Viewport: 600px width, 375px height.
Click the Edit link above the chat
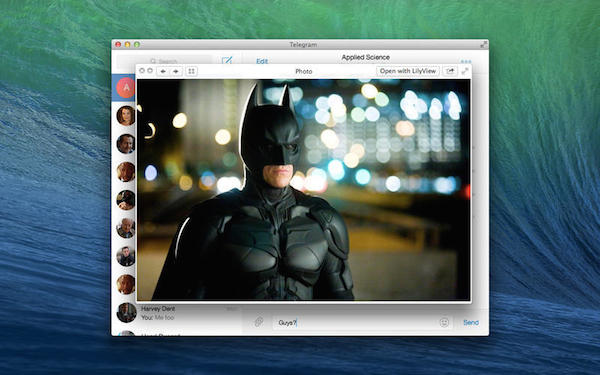click(262, 61)
